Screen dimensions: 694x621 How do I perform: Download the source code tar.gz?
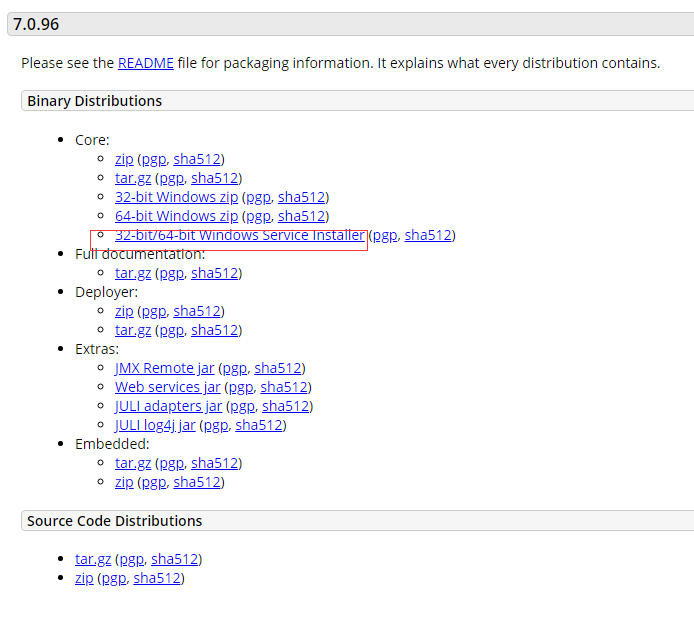94,559
